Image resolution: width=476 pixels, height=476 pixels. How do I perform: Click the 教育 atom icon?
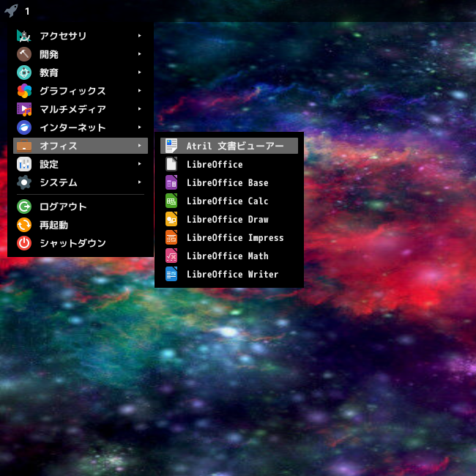pyautogui.click(x=24, y=72)
